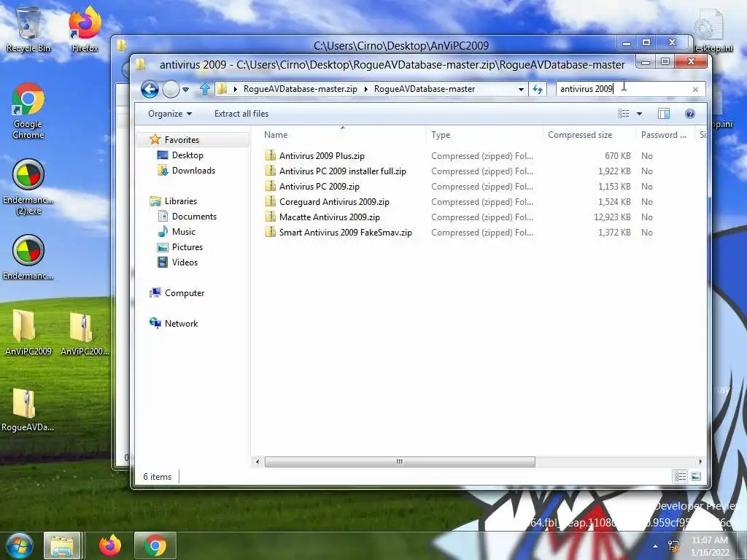Screen dimensions: 747x560
Task: Click the Change your view icon
Action: tap(624, 113)
